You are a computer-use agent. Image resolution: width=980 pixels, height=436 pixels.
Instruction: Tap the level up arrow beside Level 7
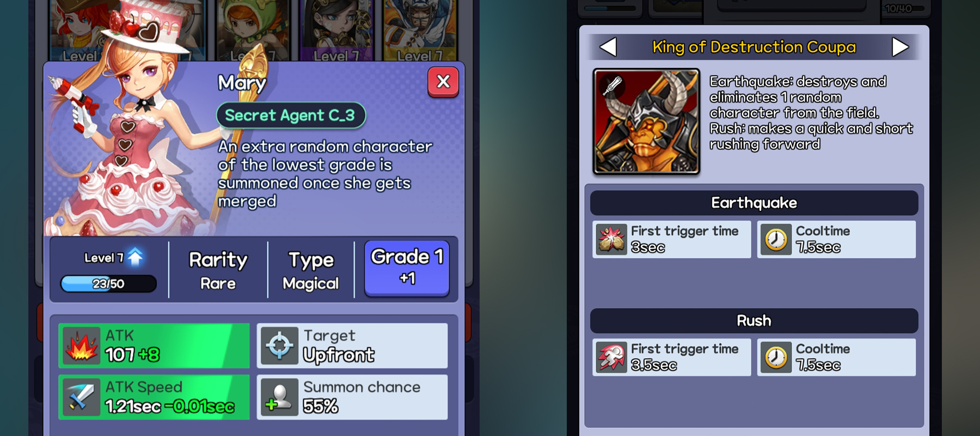click(x=135, y=257)
